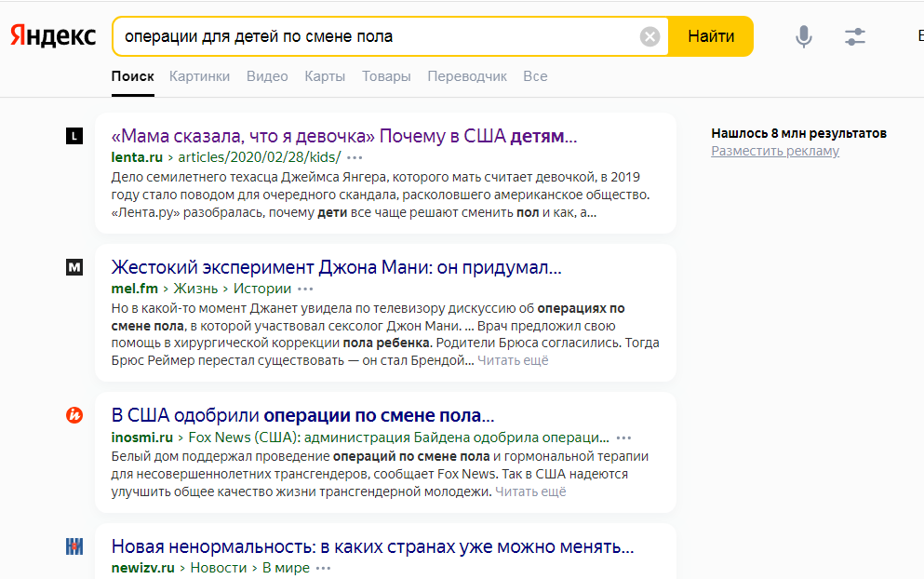Image resolution: width=924 pixels, height=579 pixels.
Task: Click the Найти search button
Action: click(x=711, y=36)
